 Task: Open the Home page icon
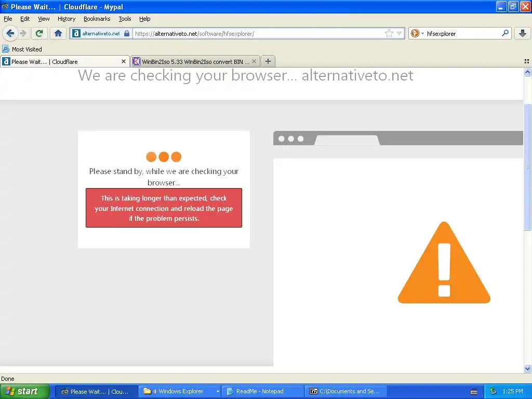click(58, 33)
